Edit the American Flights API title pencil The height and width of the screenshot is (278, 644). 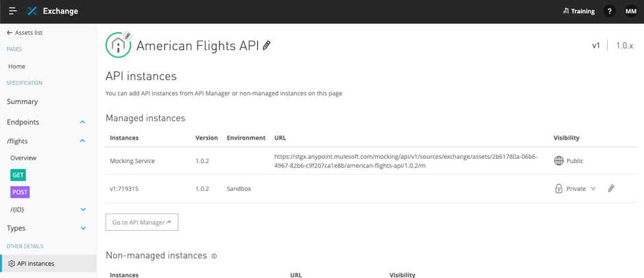click(267, 45)
